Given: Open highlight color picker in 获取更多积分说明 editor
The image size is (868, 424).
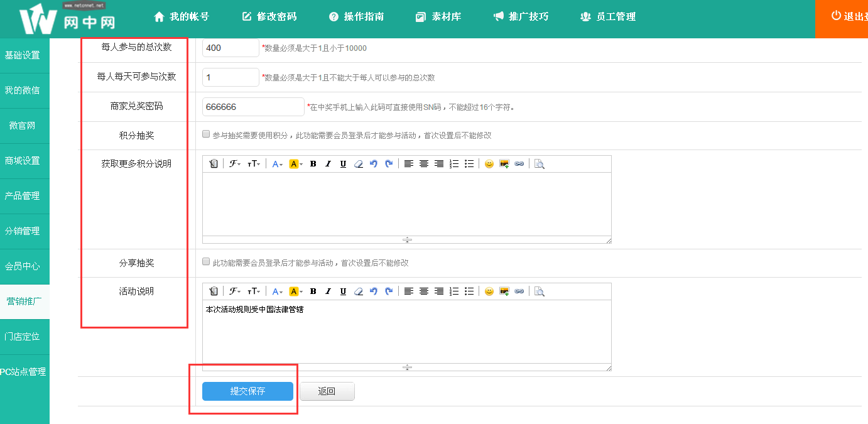Looking at the screenshot, I should (x=296, y=164).
